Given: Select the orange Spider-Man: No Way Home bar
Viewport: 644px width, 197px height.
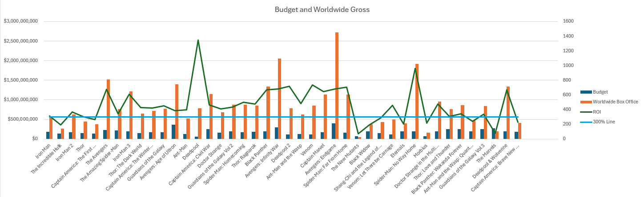Looking at the screenshot, I should [417, 102].
